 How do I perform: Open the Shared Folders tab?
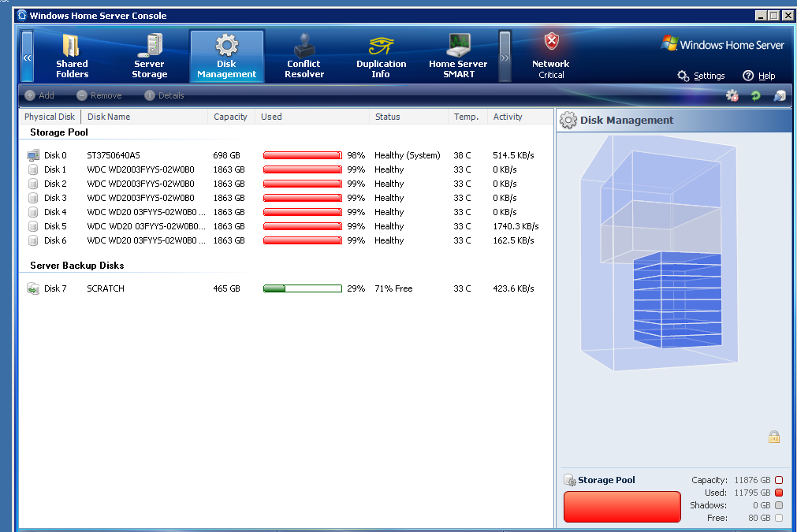coord(73,56)
